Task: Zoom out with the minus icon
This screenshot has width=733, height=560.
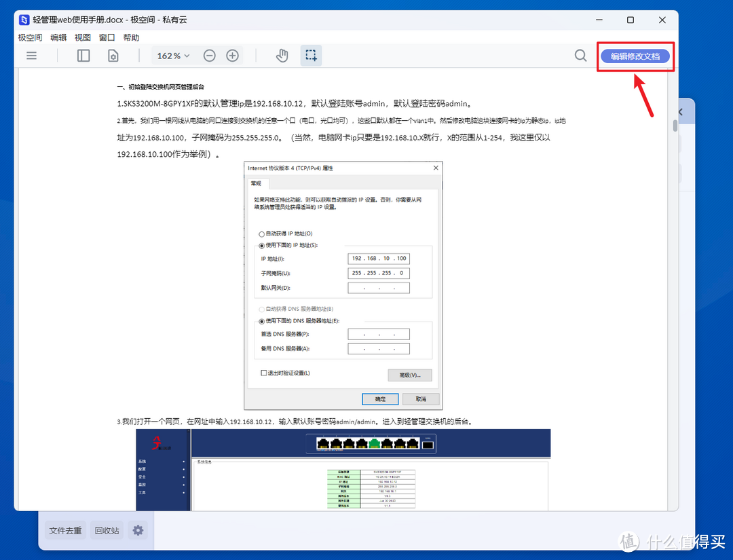Action: tap(210, 56)
